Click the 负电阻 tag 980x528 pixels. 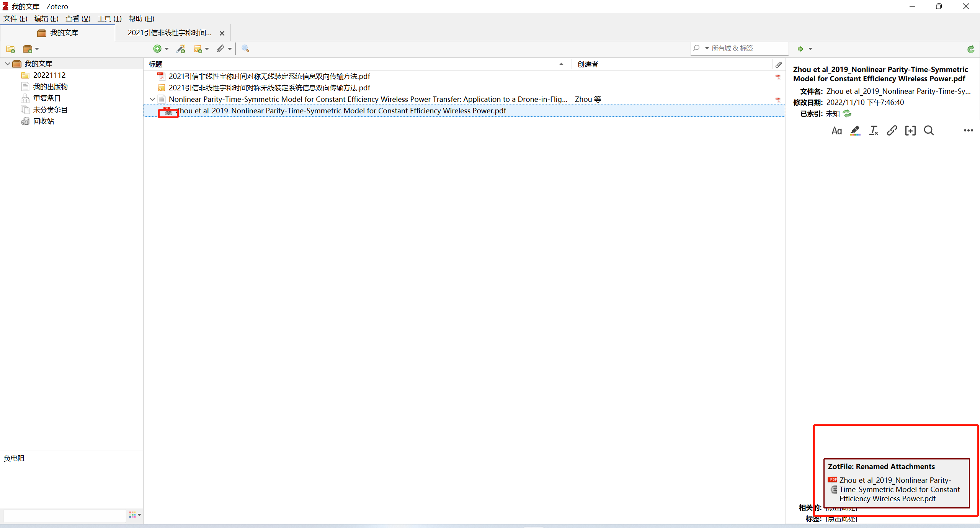click(14, 458)
